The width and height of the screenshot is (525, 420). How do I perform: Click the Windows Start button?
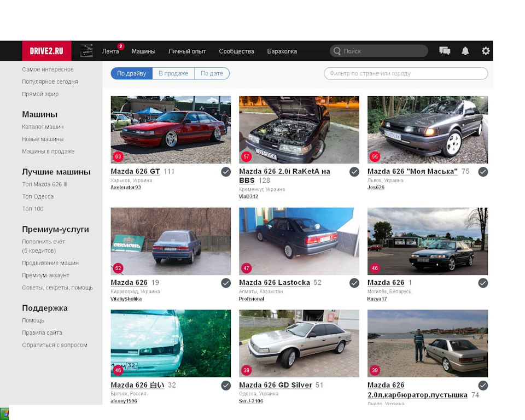(x=4, y=413)
